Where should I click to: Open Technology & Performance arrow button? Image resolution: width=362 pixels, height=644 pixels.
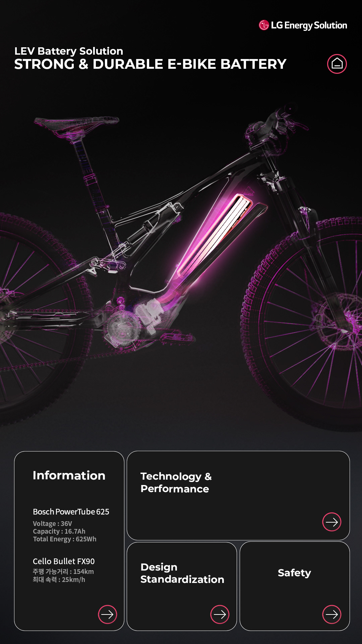point(332,522)
